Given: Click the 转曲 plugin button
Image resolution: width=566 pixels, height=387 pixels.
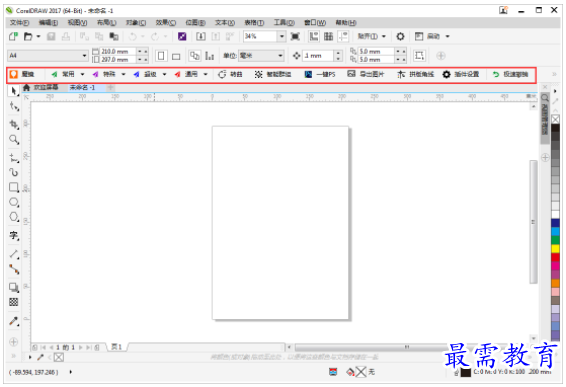Looking at the screenshot, I should 230,74.
